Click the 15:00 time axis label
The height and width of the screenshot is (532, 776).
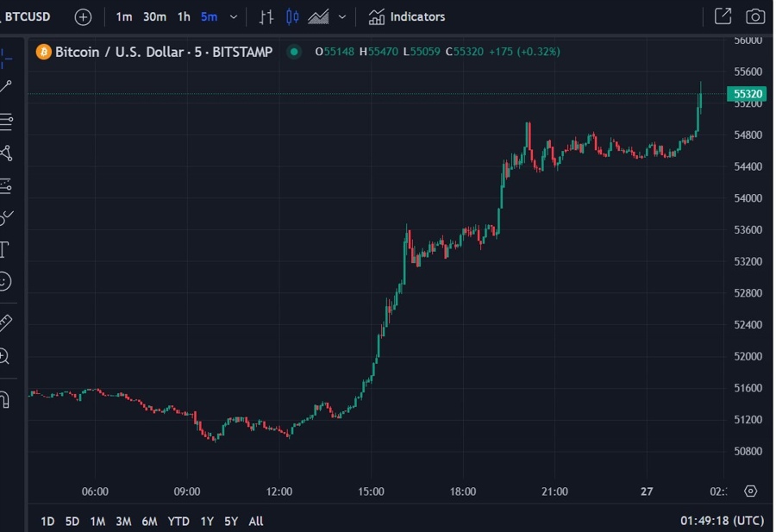pyautogui.click(x=371, y=491)
